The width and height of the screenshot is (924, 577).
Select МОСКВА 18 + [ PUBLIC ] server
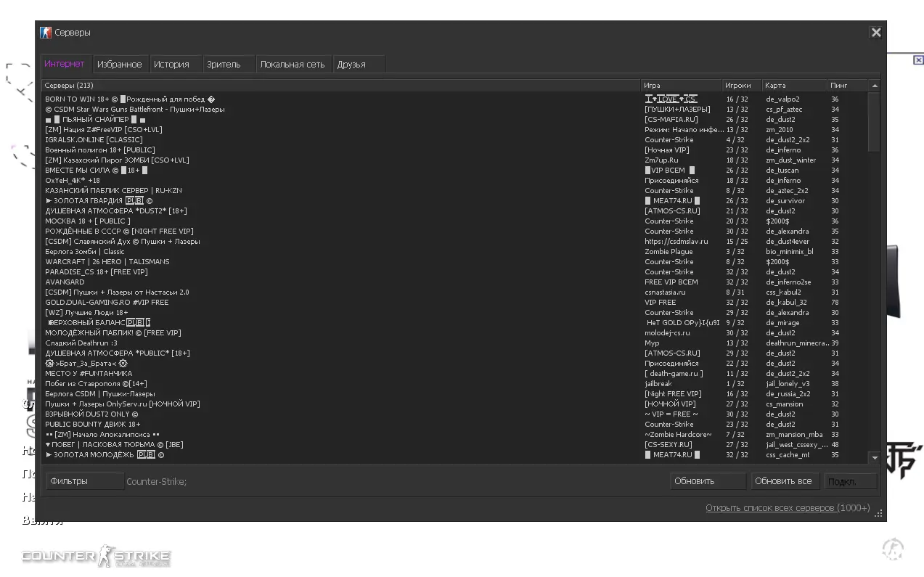[x=455, y=221]
